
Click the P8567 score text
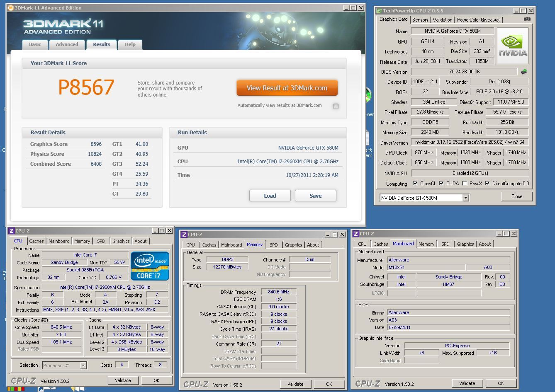point(86,87)
